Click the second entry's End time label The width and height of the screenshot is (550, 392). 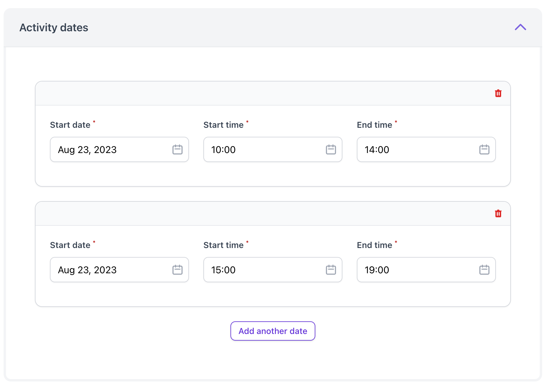[x=374, y=245]
